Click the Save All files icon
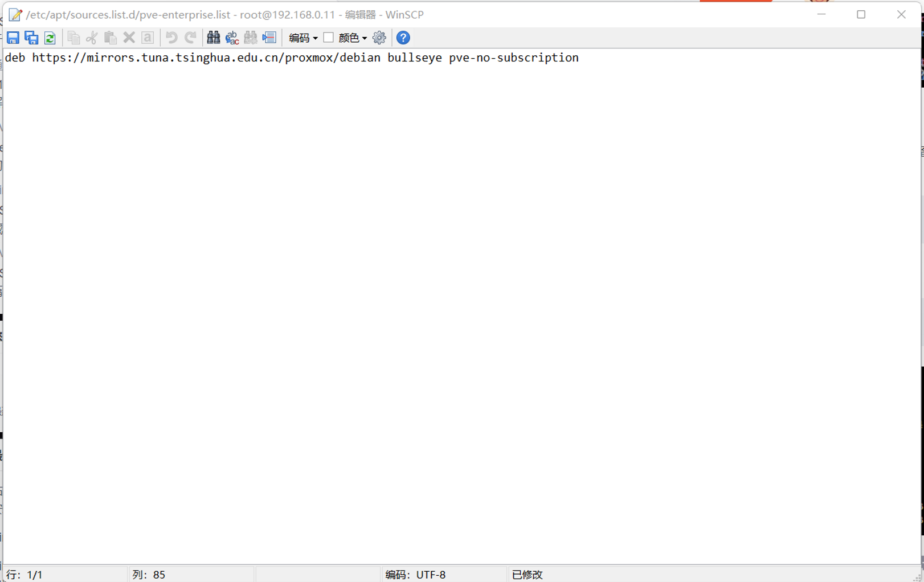924x582 pixels. pyautogui.click(x=31, y=38)
